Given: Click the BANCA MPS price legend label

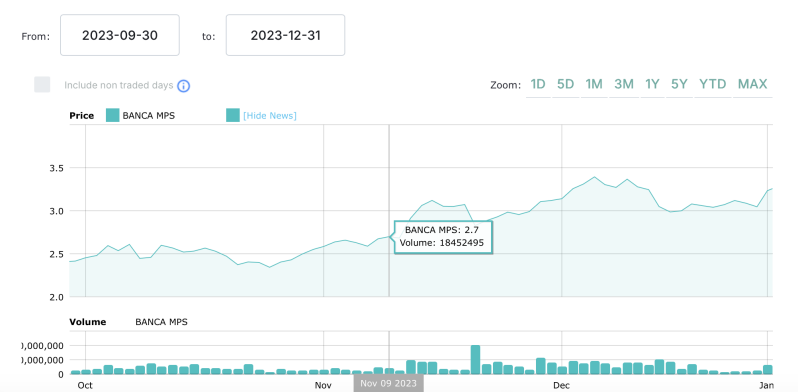Looking at the screenshot, I should point(149,116).
